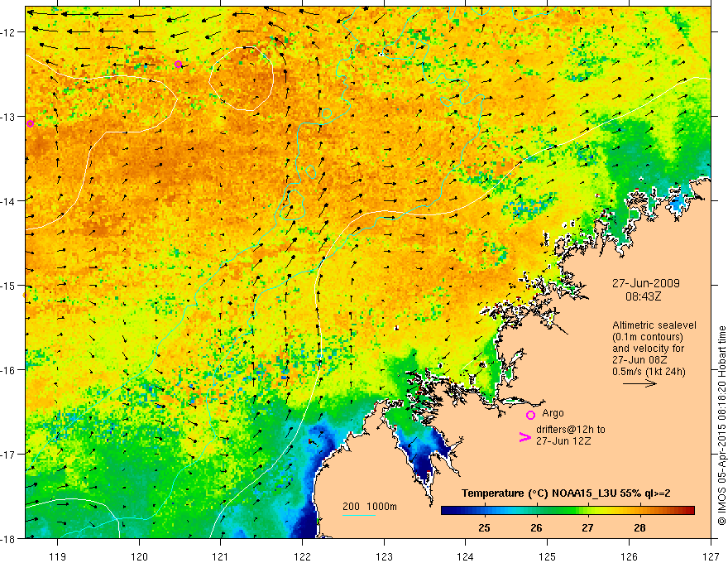The width and height of the screenshot is (728, 563).
Task: Click the "27-Jun-2009" date text
Action: point(646,283)
